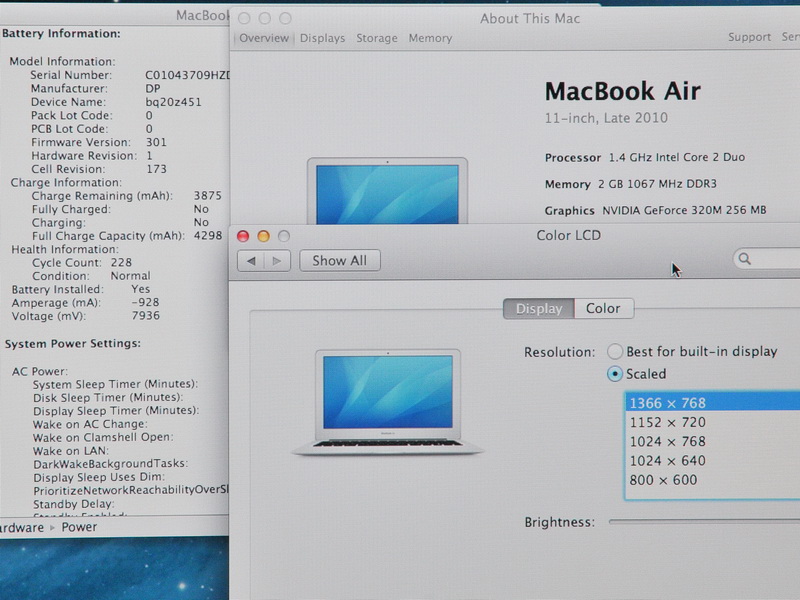The height and width of the screenshot is (600, 800).
Task: Select the Charge Remaining value 3875
Action: coord(208,196)
